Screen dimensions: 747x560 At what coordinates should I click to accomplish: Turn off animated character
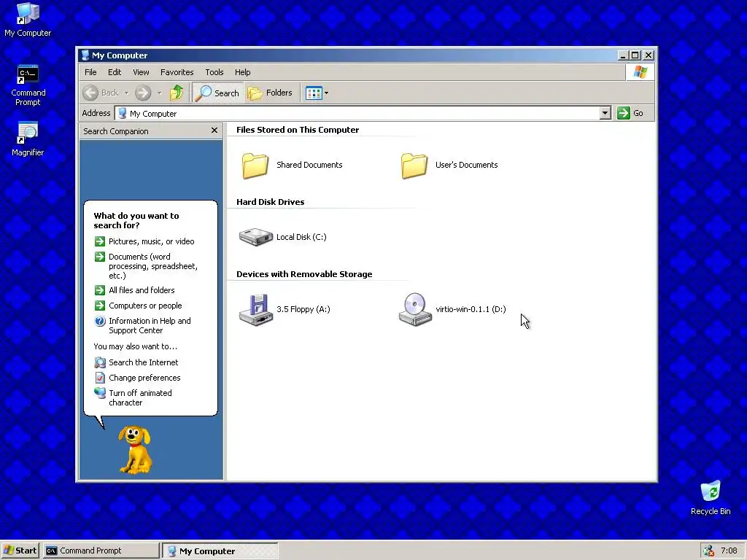140,397
